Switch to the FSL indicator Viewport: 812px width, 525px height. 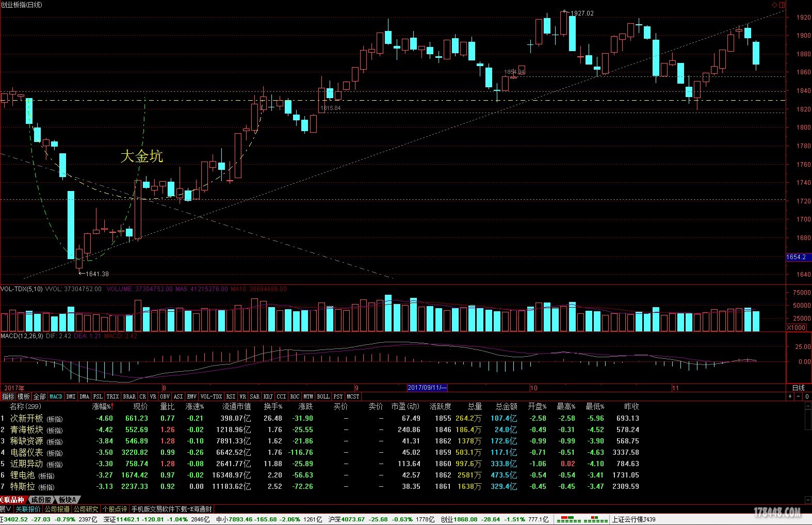pyautogui.click(x=98, y=396)
